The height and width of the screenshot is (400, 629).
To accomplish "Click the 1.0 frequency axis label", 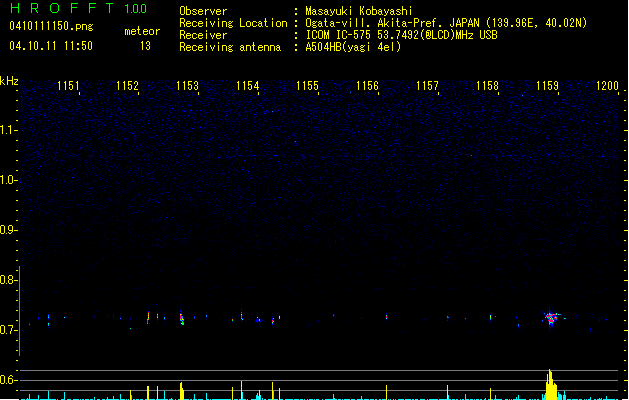I will tap(8, 180).
